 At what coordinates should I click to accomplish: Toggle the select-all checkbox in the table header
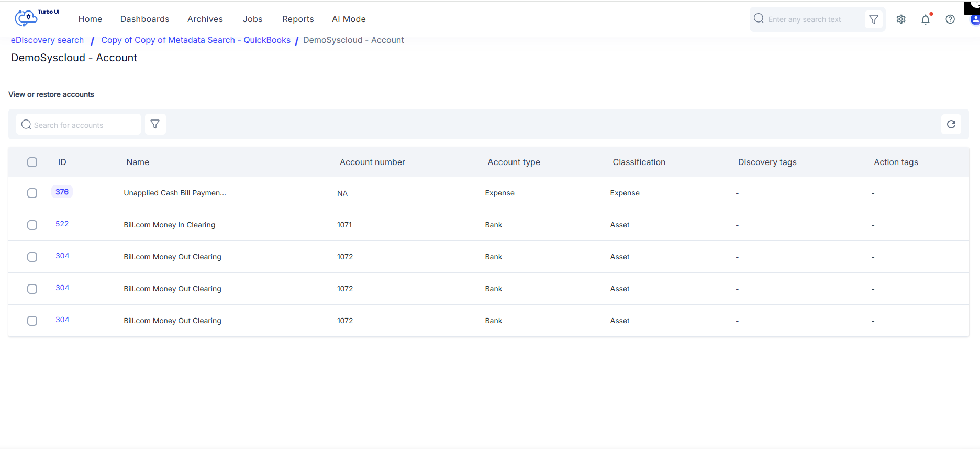coord(32,162)
